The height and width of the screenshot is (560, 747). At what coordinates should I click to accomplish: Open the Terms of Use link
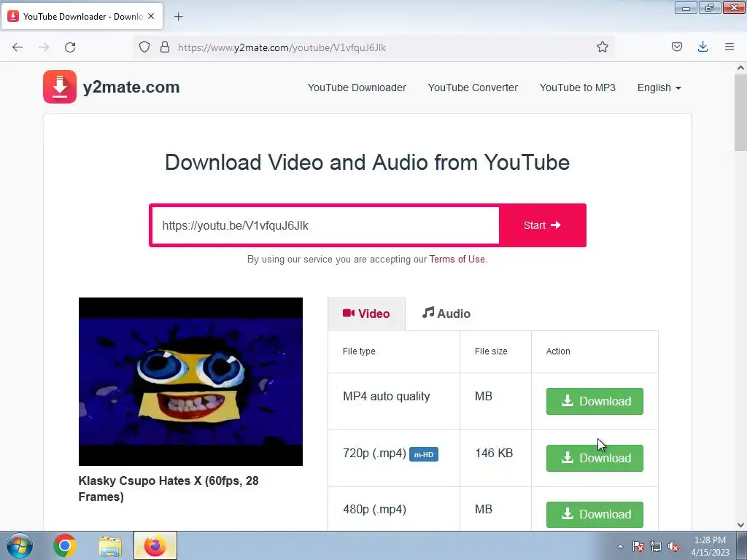click(457, 259)
